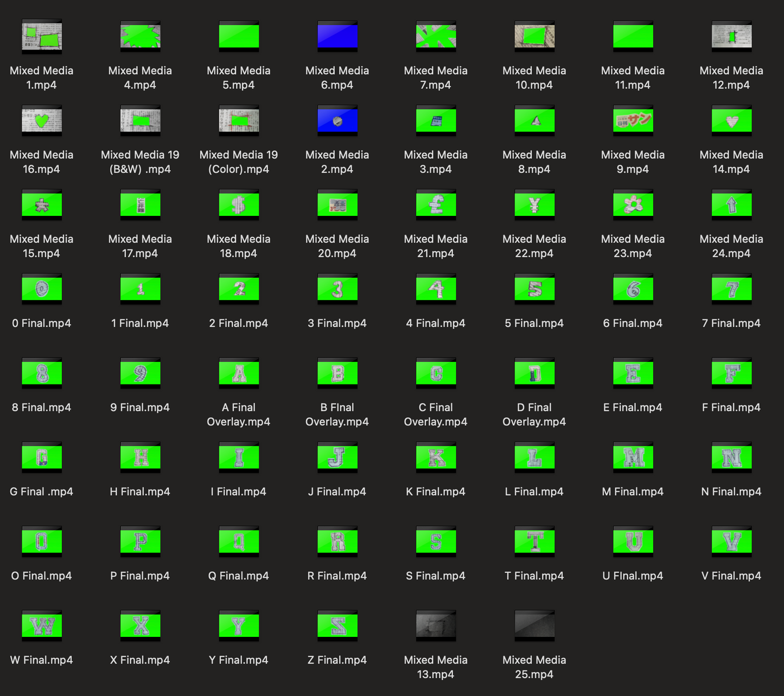784x696 pixels.
Task: Click the blue Mixed Media 6.mp4 file icon
Action: pyautogui.click(x=337, y=36)
